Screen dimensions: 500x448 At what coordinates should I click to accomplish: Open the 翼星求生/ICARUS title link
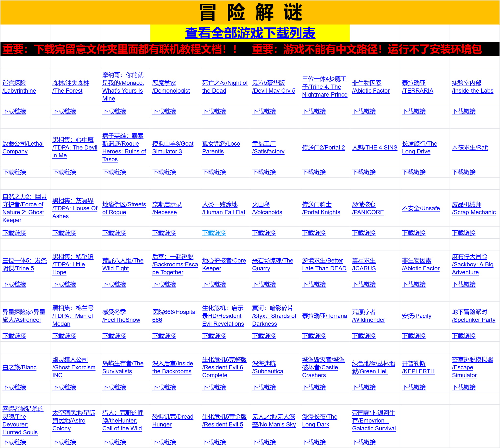364,265
